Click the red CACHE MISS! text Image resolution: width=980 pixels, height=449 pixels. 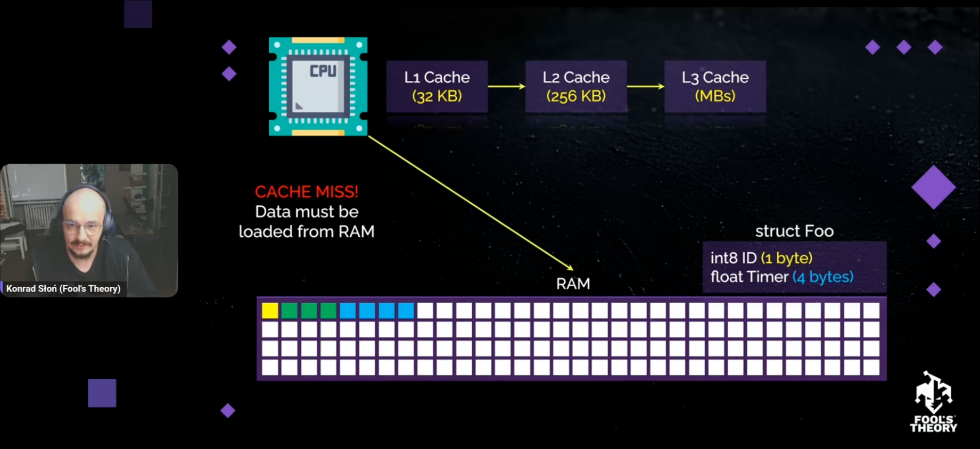point(307,192)
